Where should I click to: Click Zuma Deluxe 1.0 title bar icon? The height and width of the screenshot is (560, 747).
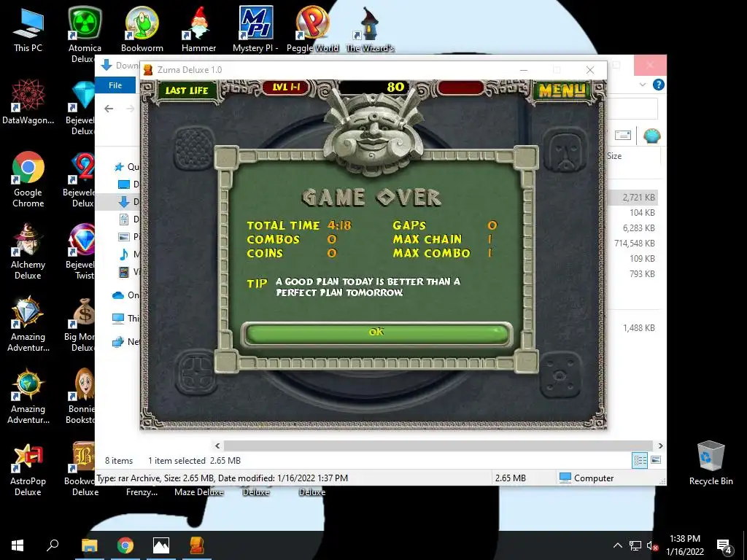pos(148,69)
